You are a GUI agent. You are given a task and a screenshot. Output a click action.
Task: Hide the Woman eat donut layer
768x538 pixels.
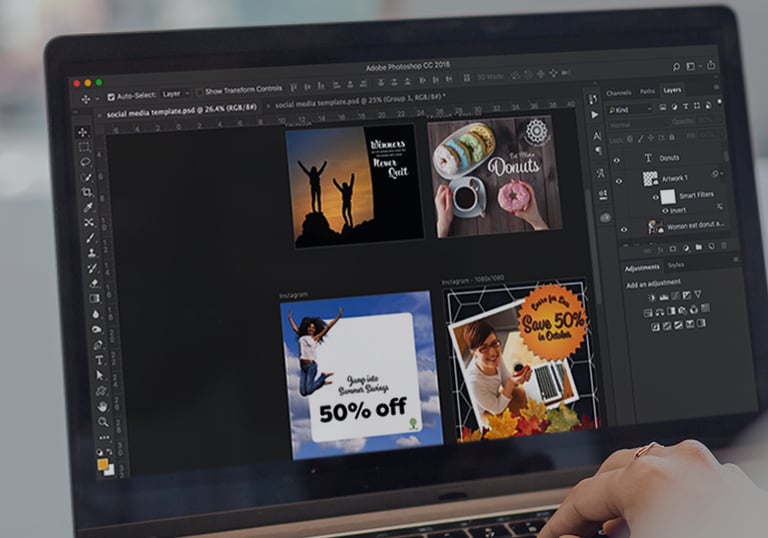click(x=624, y=229)
